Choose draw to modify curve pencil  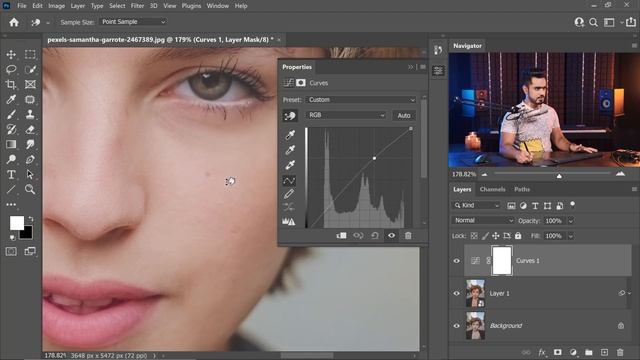pos(289,194)
